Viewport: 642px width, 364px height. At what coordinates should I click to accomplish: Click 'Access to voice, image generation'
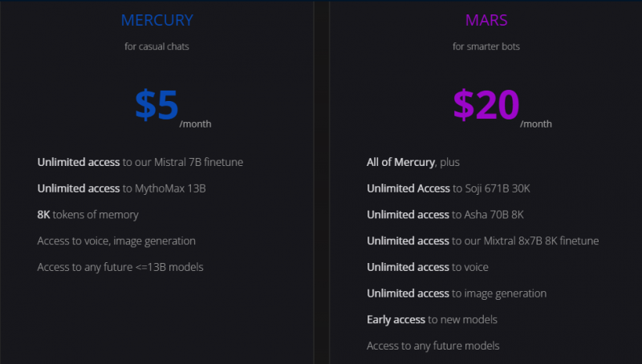pyautogui.click(x=116, y=241)
